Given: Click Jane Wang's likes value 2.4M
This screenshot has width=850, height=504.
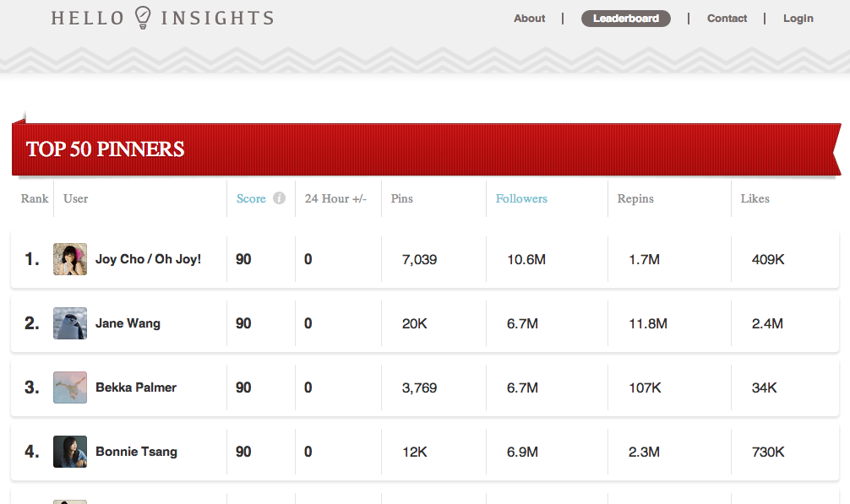Looking at the screenshot, I should 767,323.
